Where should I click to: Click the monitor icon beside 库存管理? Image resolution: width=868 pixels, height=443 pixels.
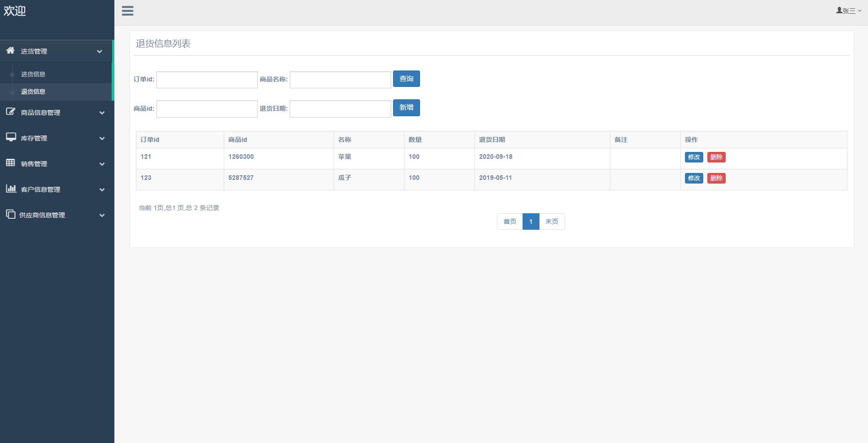(11, 137)
